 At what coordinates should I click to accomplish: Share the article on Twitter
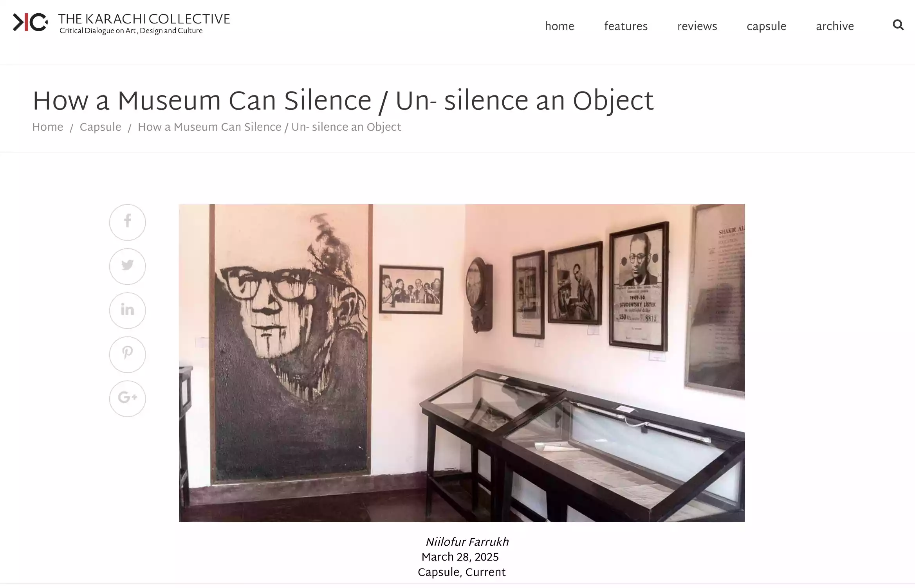(127, 266)
